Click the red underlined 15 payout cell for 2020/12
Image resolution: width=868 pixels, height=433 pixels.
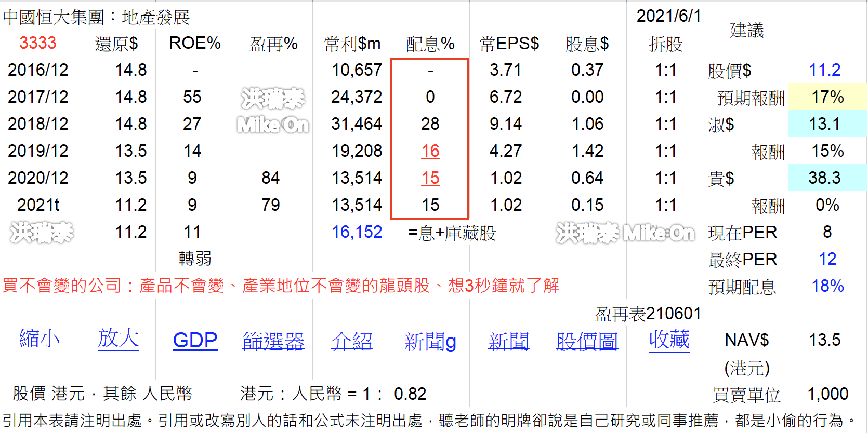pos(430,178)
